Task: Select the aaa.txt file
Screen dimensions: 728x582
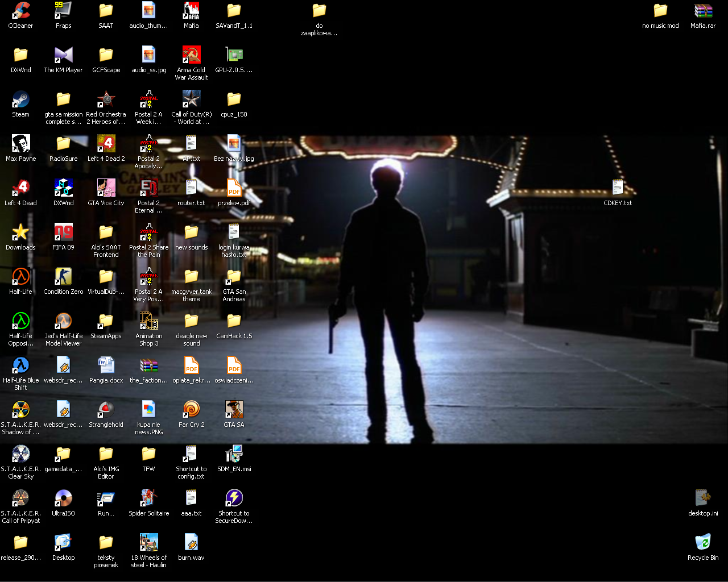Action: pyautogui.click(x=191, y=498)
